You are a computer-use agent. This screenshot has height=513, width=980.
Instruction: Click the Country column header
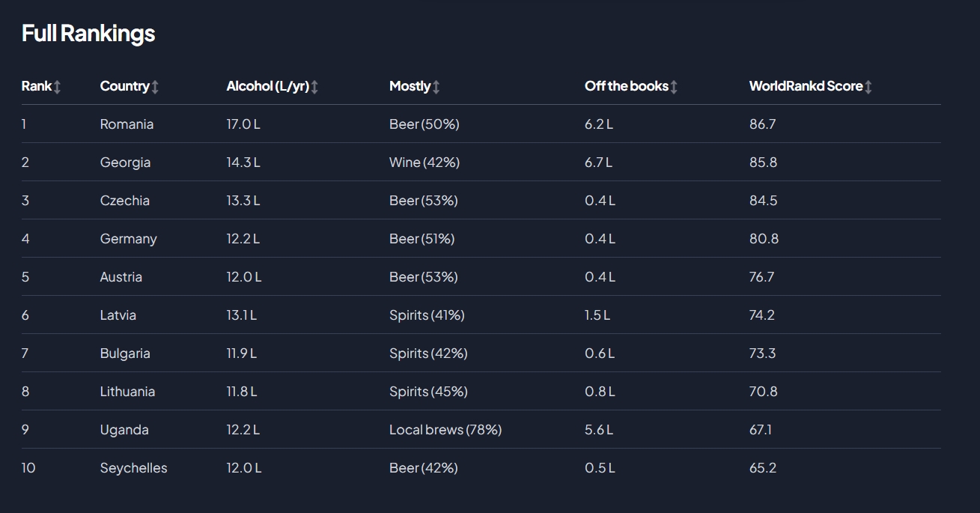pyautogui.click(x=125, y=86)
